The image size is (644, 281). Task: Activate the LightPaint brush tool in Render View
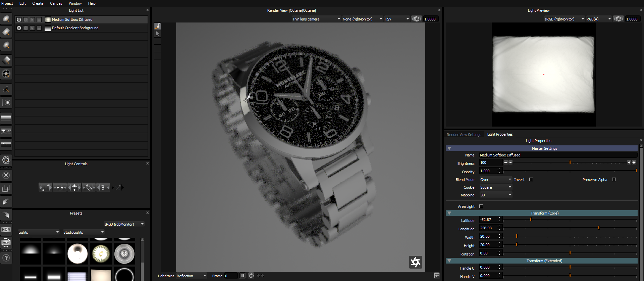[x=158, y=26]
